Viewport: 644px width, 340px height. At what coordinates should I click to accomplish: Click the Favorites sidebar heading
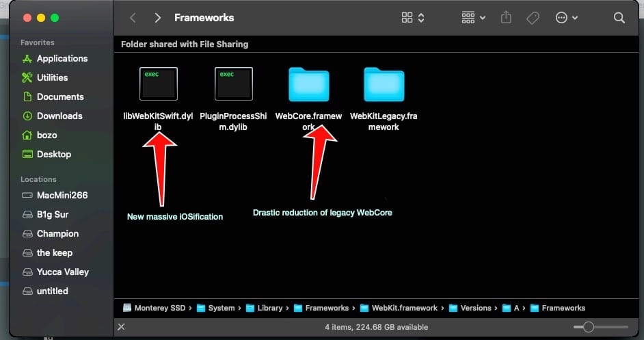[38, 42]
